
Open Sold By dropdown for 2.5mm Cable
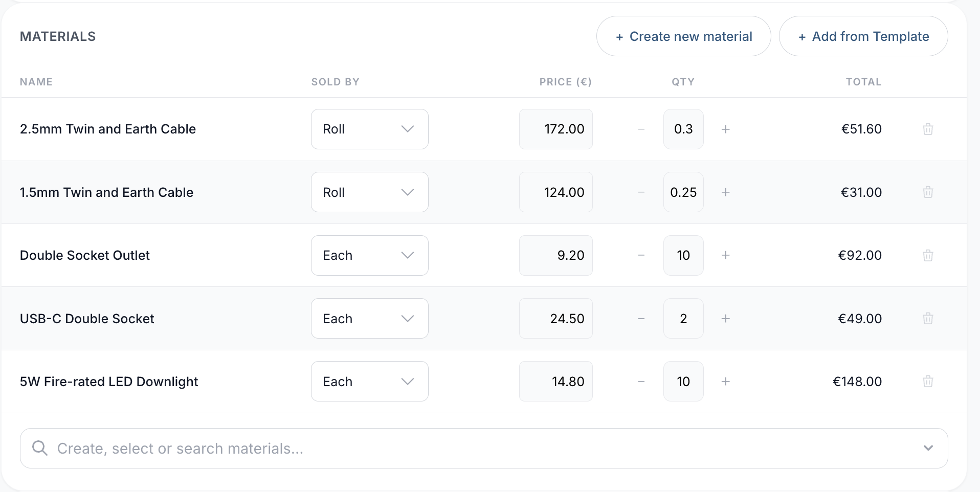(x=370, y=129)
